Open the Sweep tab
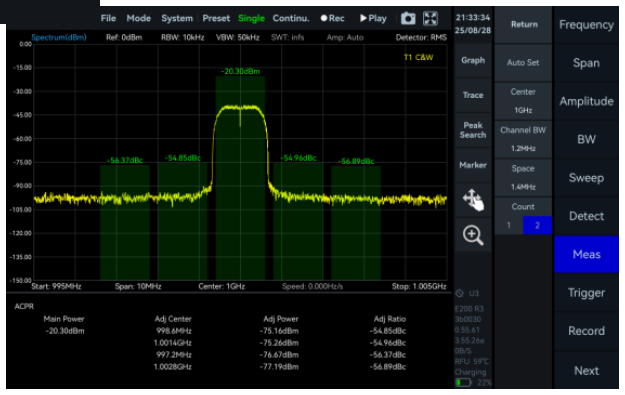625x395 pixels. (x=586, y=178)
